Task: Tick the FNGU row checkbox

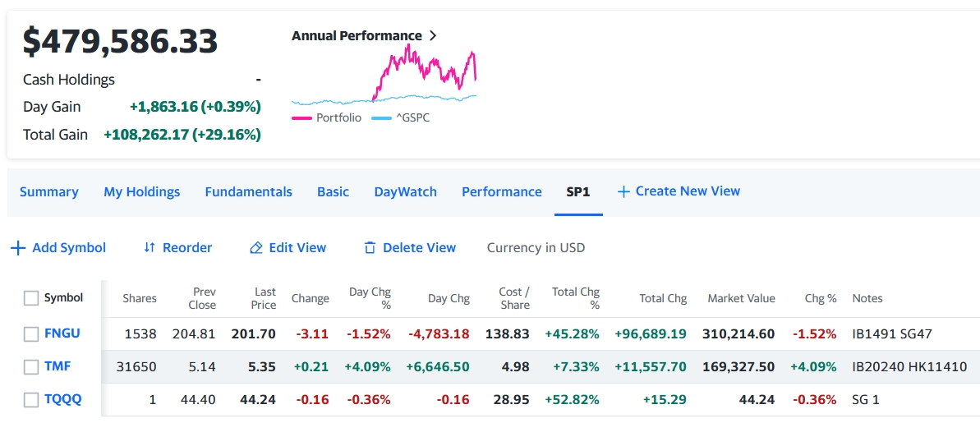Action: [31, 334]
